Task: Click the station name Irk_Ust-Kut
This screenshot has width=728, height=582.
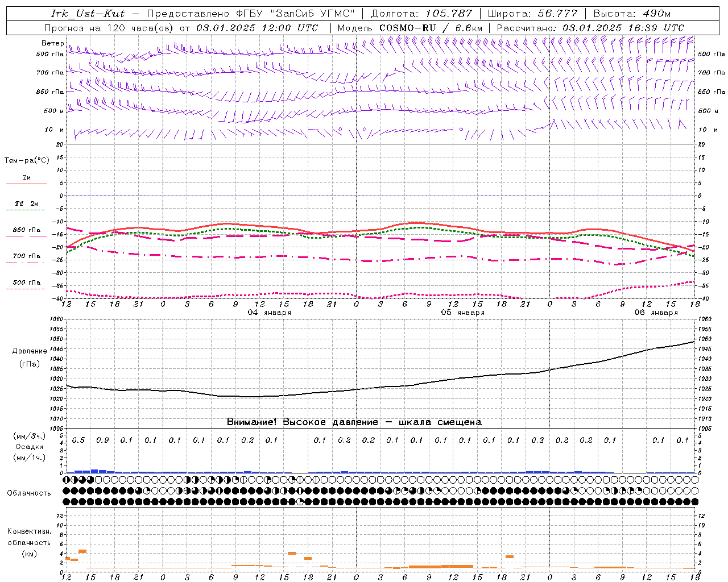Action: (x=88, y=14)
